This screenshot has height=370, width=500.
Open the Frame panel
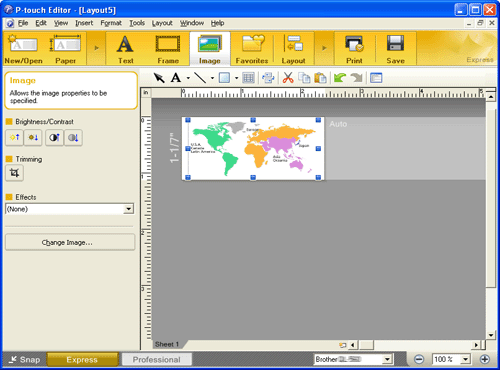click(x=168, y=49)
